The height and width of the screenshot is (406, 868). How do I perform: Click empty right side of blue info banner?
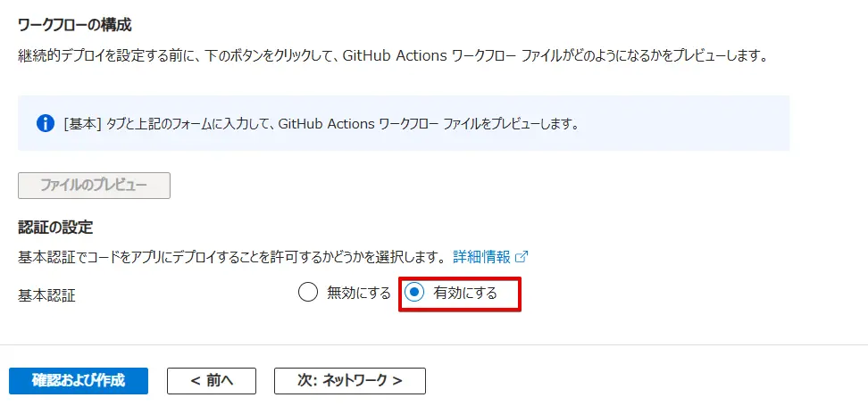coord(697,123)
